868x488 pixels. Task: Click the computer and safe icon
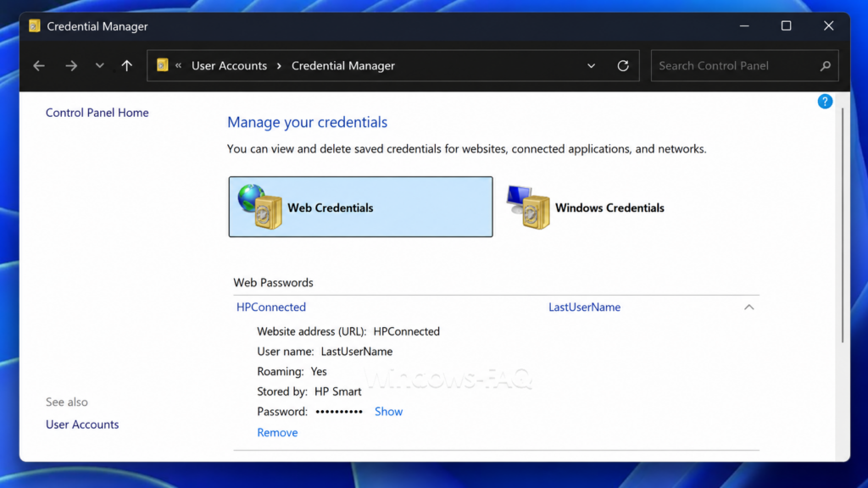528,207
